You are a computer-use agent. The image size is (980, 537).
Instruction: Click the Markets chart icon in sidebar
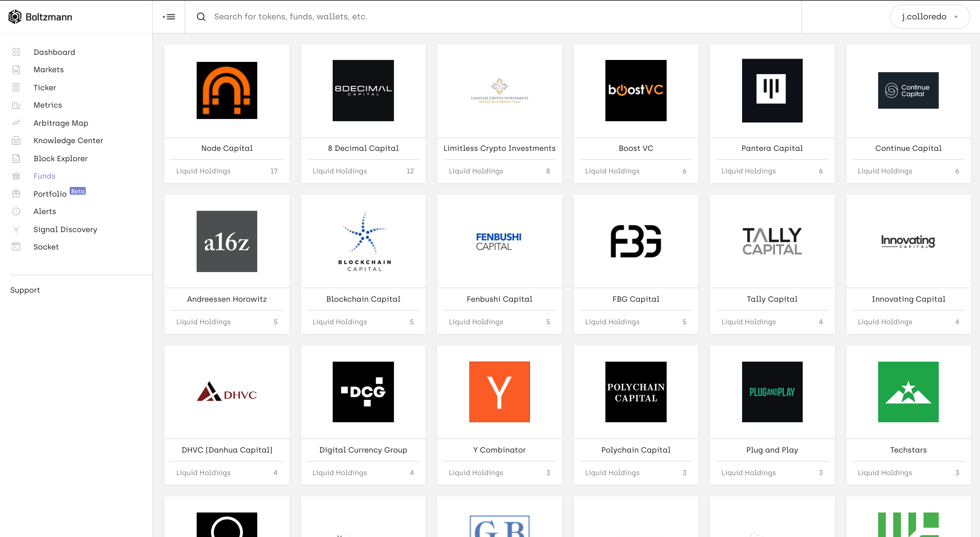click(16, 70)
